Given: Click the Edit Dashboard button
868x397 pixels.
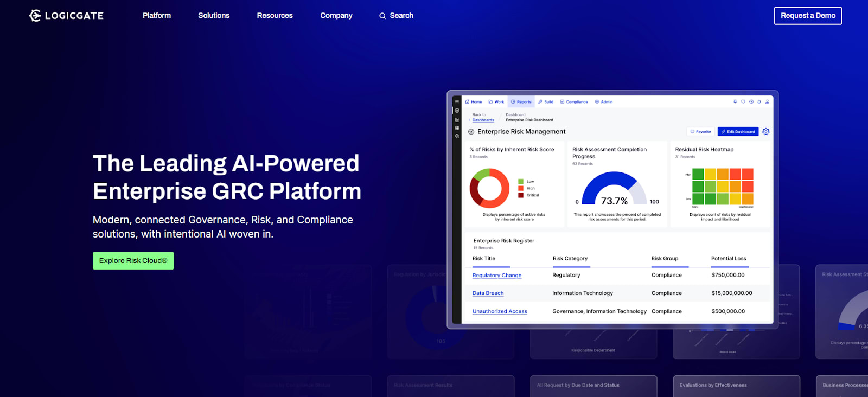Looking at the screenshot, I should [x=738, y=132].
